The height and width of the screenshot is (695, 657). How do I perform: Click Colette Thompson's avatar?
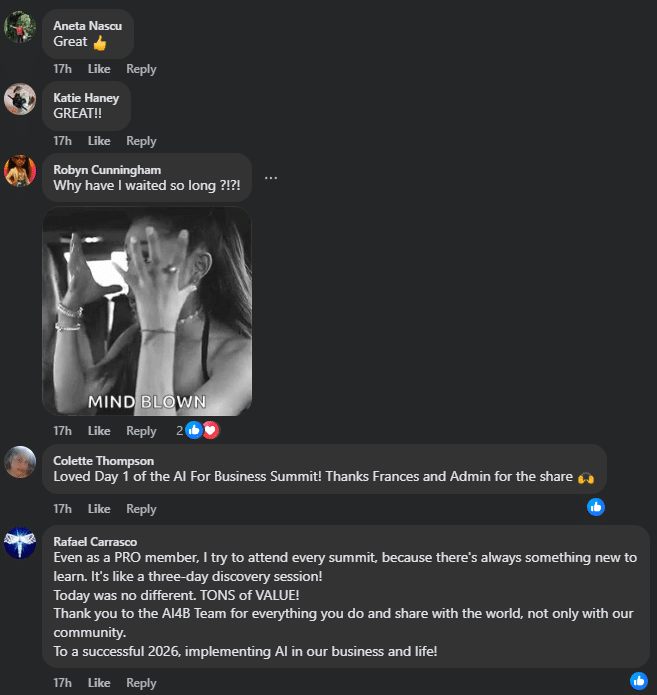[x=20, y=462]
